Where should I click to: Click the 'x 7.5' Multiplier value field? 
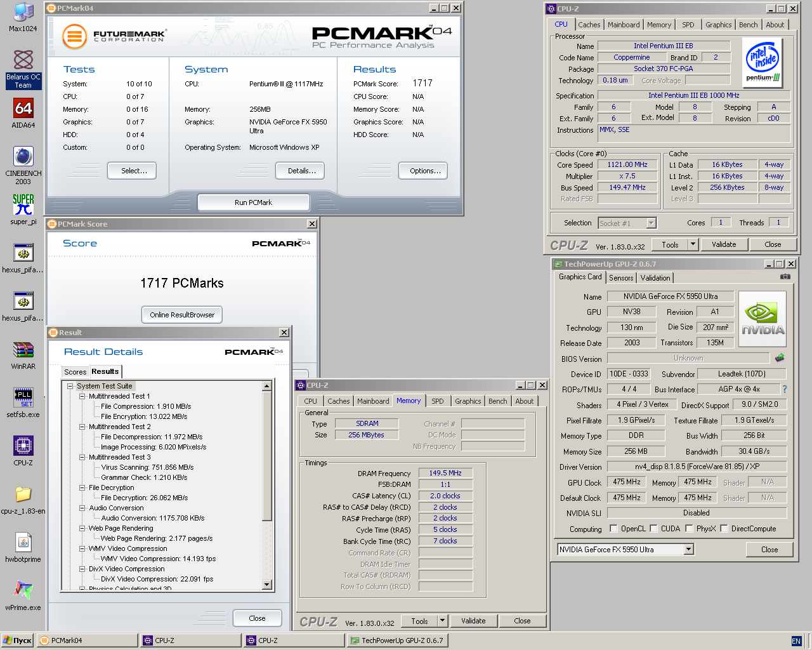click(627, 176)
